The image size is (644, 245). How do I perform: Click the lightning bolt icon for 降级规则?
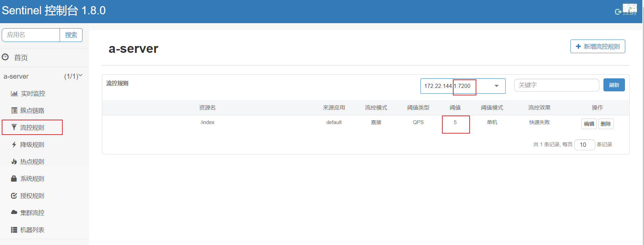click(x=14, y=144)
